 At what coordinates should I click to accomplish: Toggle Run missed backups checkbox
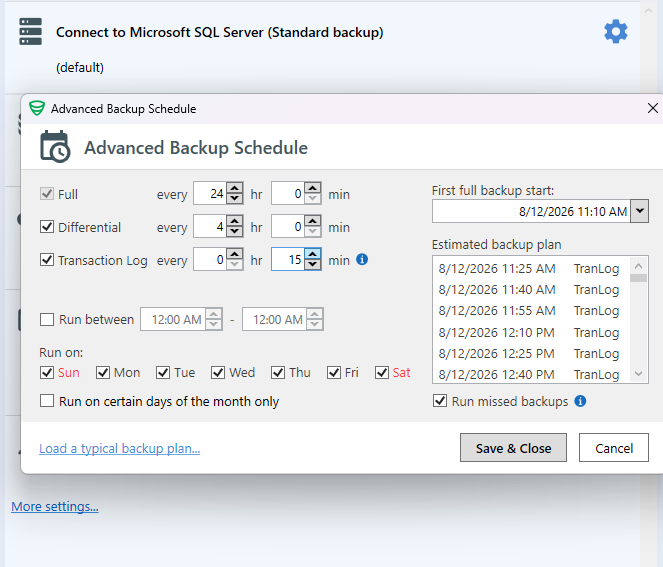pos(440,400)
